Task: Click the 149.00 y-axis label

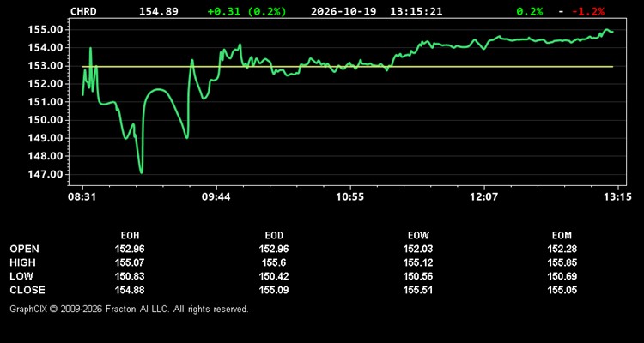Action: click(46, 138)
